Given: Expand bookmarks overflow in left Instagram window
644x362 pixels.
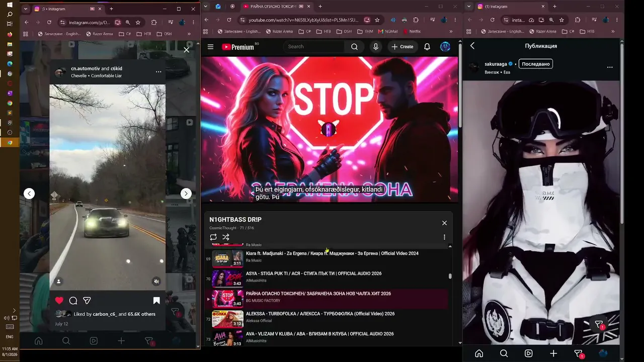Looking at the screenshot, I should [x=189, y=34].
